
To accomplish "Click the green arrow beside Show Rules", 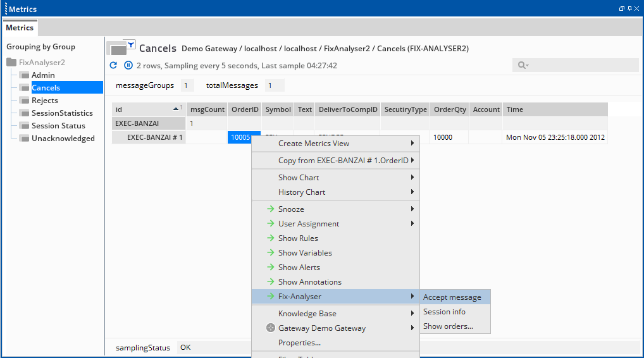I will 270,238.
